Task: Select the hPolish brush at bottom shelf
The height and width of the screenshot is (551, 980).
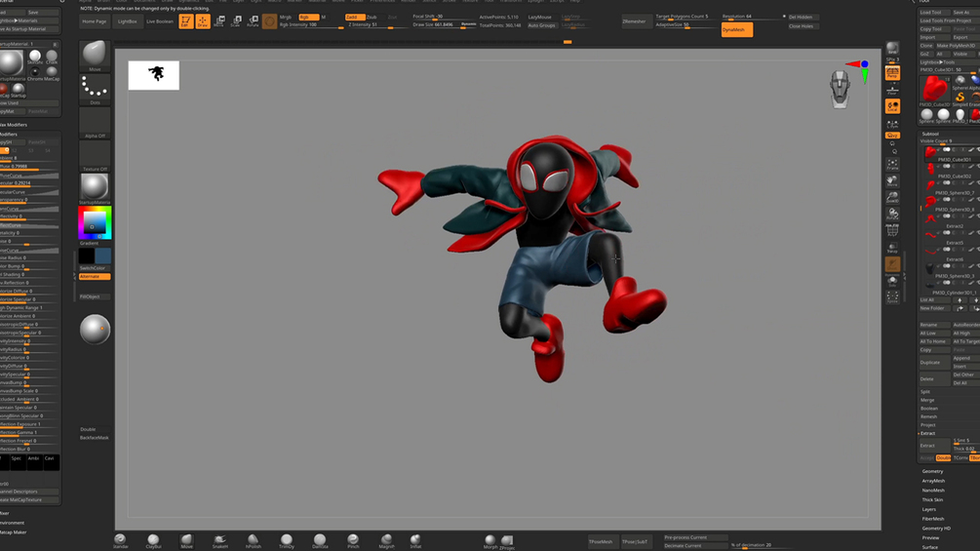Action: pos(254,540)
